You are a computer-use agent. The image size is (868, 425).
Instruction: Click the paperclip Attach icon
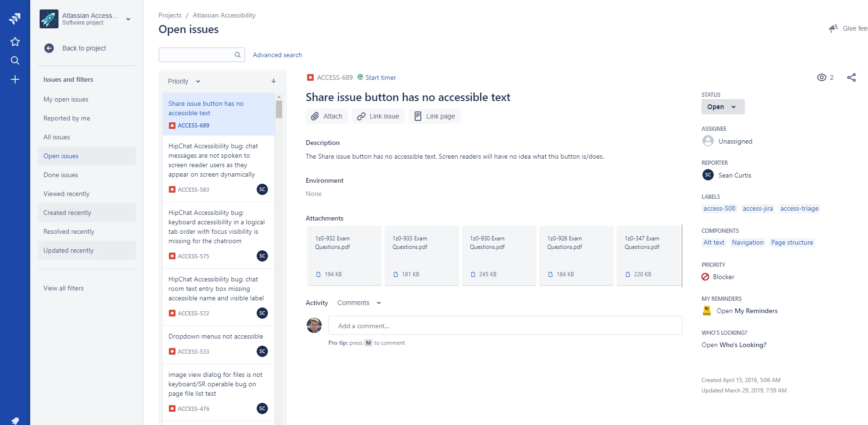(315, 116)
